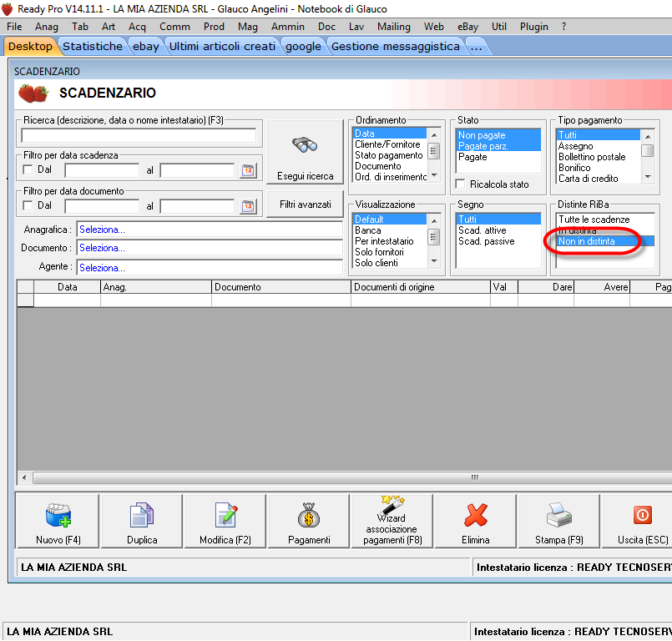Open the Anagrafica Seleziona... selector

tap(210, 230)
